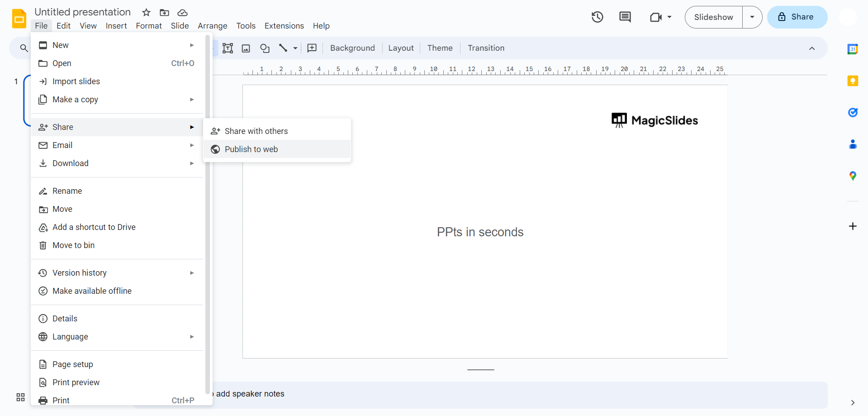The image size is (868, 416).
Task: Expand video call options arrow
Action: pos(669,17)
